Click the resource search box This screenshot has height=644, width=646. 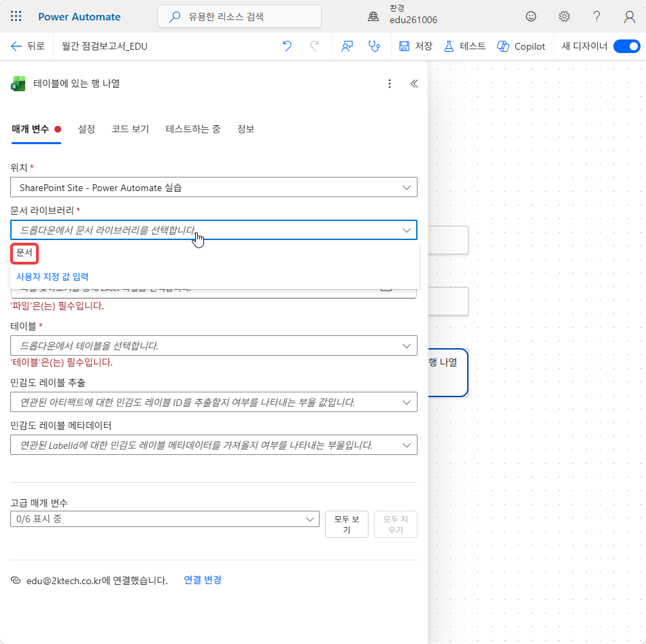[239, 16]
